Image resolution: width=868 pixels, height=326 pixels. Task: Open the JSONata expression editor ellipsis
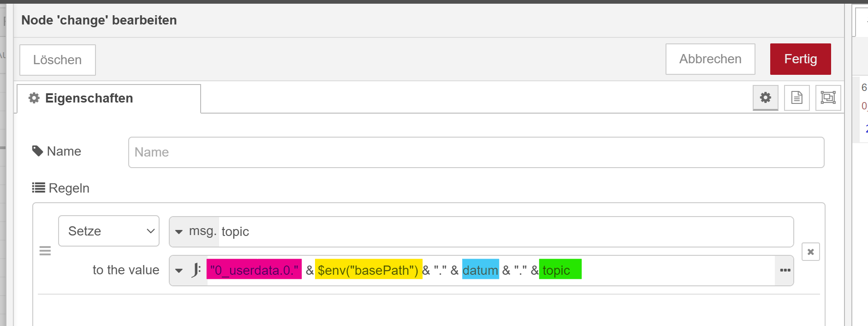point(785,271)
